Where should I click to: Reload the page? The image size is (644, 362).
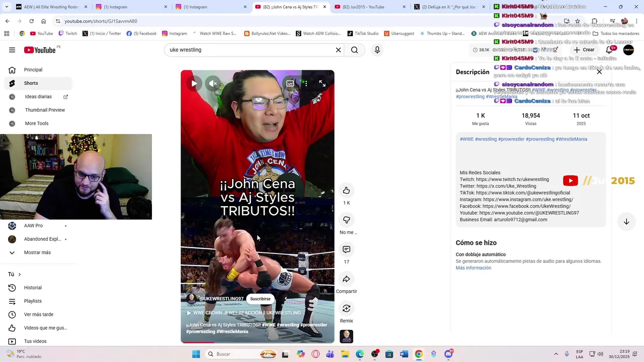point(31,21)
